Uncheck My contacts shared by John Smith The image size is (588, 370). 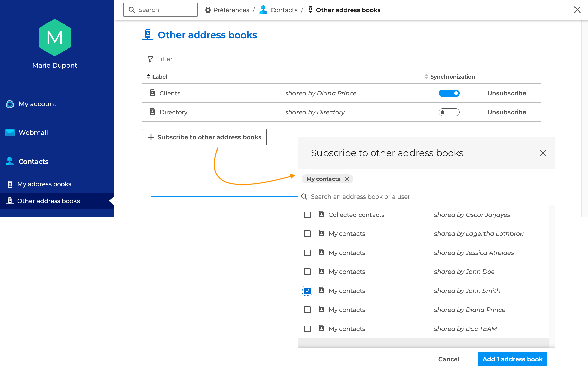(x=307, y=291)
